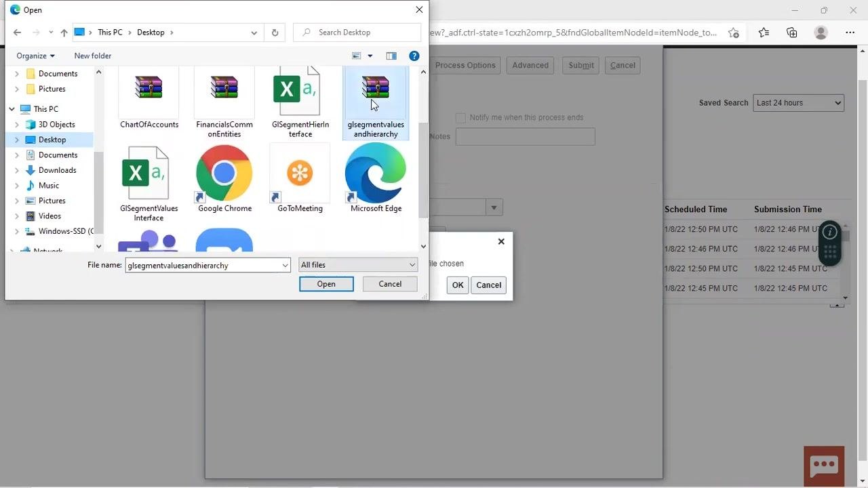Screen dimensions: 868x488
Task: Create a New folder
Action: pyautogui.click(x=93, y=56)
